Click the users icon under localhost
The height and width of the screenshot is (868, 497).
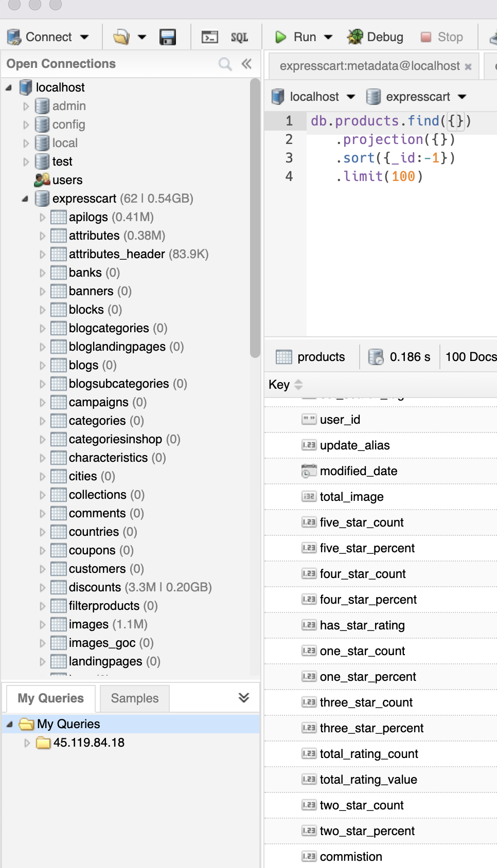42,180
